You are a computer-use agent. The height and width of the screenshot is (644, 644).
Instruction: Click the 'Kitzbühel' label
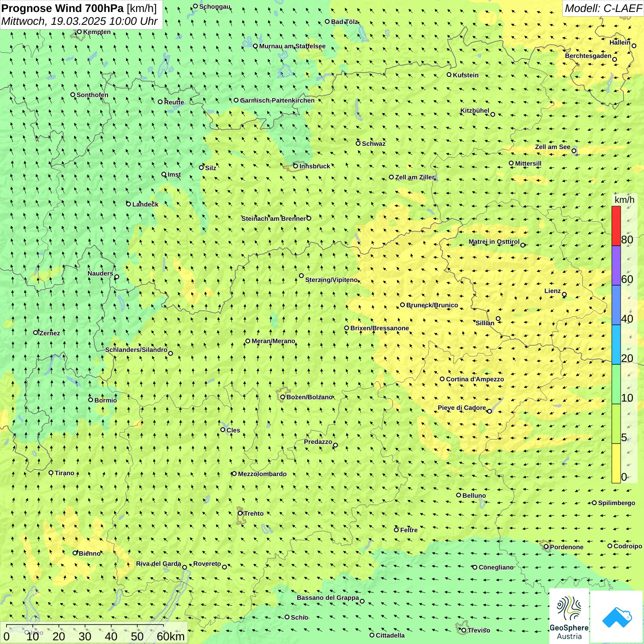click(x=475, y=110)
